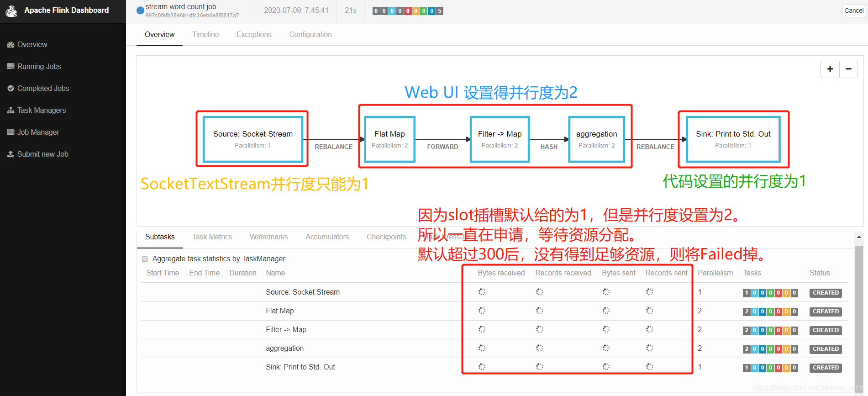Click the aggregation row name
Image resolution: width=868 pixels, height=396 pixels.
[x=284, y=348]
